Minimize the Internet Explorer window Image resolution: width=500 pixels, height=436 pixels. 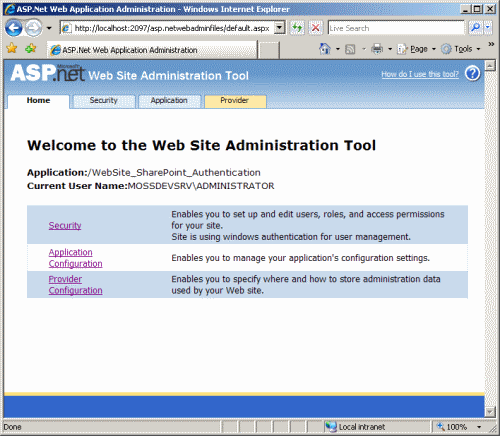(x=466, y=9)
